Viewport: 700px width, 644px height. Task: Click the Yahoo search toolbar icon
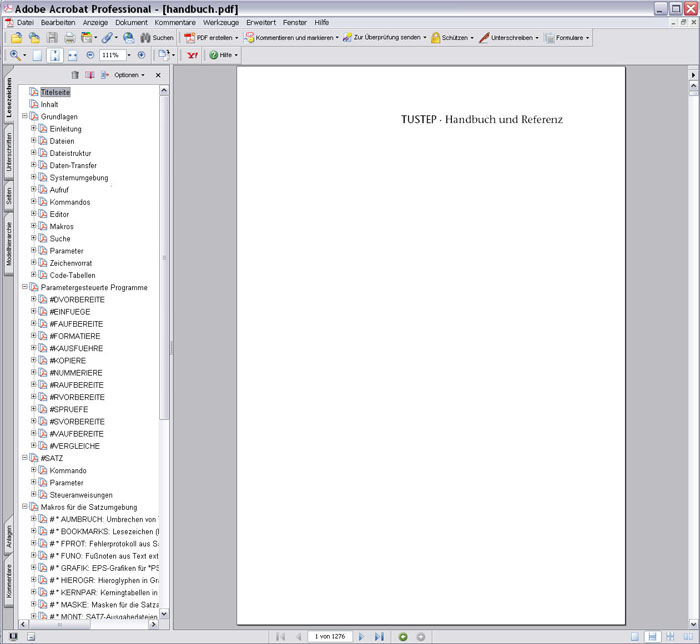click(192, 55)
